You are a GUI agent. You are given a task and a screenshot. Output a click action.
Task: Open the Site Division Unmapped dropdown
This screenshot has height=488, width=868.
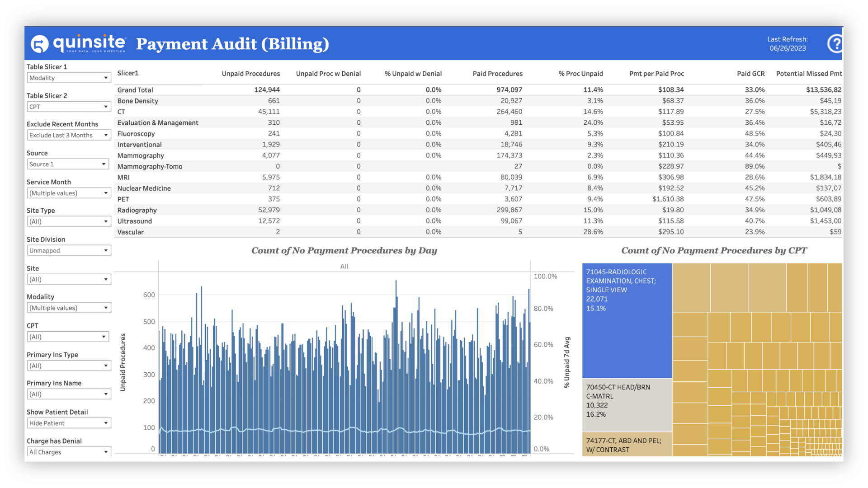click(69, 250)
